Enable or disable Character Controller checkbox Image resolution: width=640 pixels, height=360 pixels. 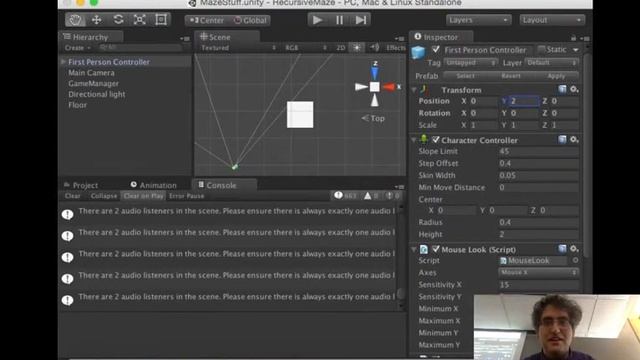[436, 140]
